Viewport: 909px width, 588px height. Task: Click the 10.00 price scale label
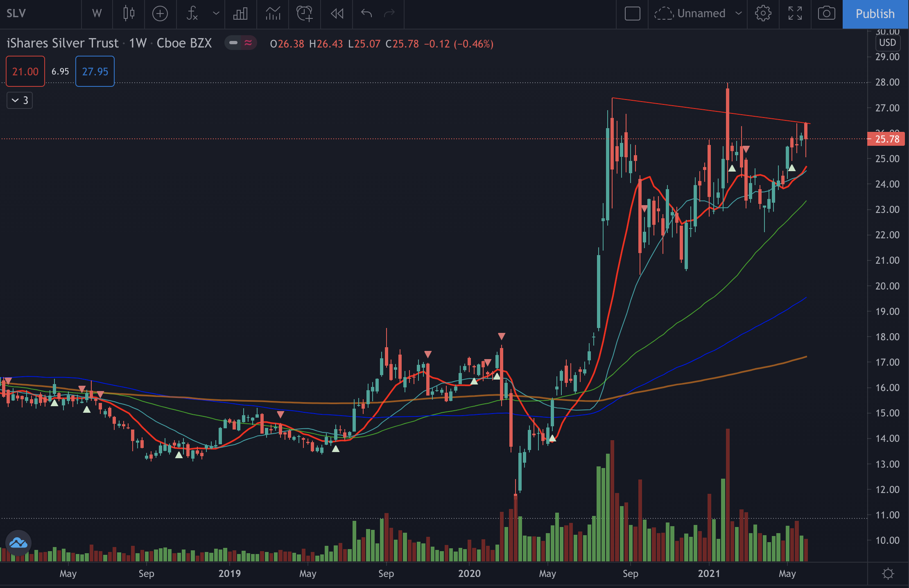point(887,540)
